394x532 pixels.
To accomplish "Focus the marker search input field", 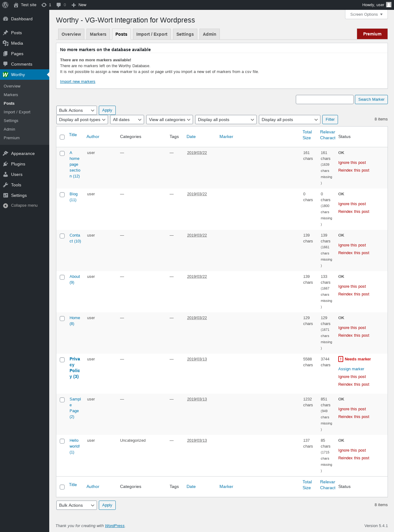I will pyautogui.click(x=324, y=99).
